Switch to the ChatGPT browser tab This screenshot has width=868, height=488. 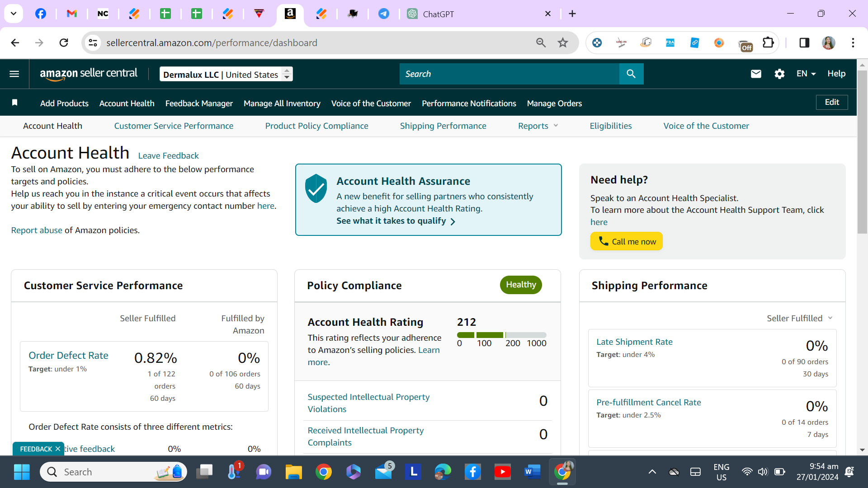475,14
